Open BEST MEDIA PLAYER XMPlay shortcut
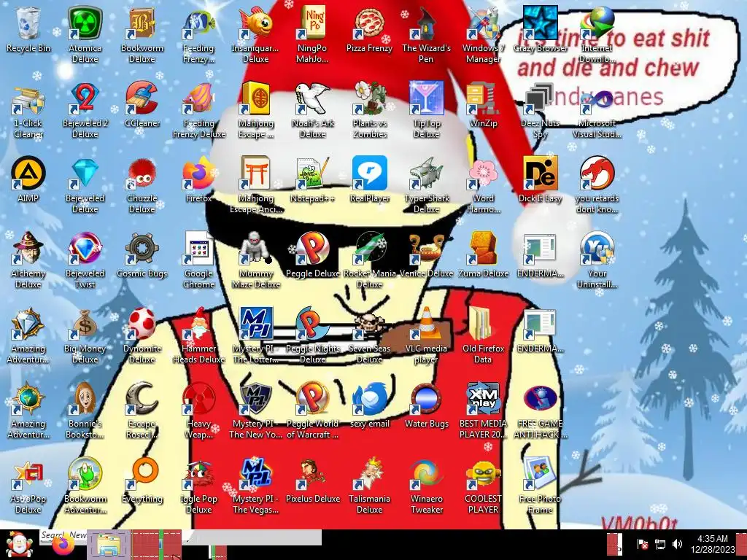 (483, 410)
